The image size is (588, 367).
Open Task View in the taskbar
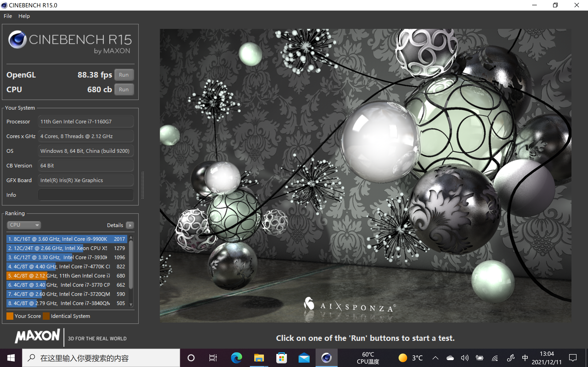click(x=213, y=358)
